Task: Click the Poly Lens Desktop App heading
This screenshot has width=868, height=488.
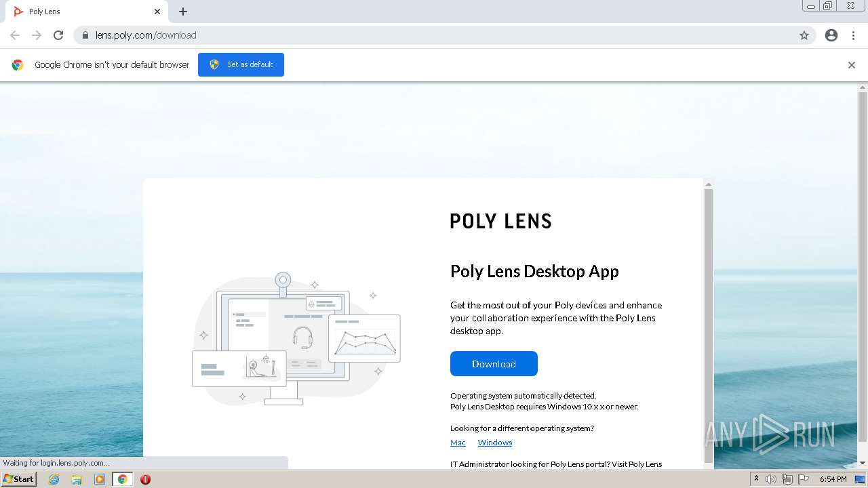Action: click(534, 271)
